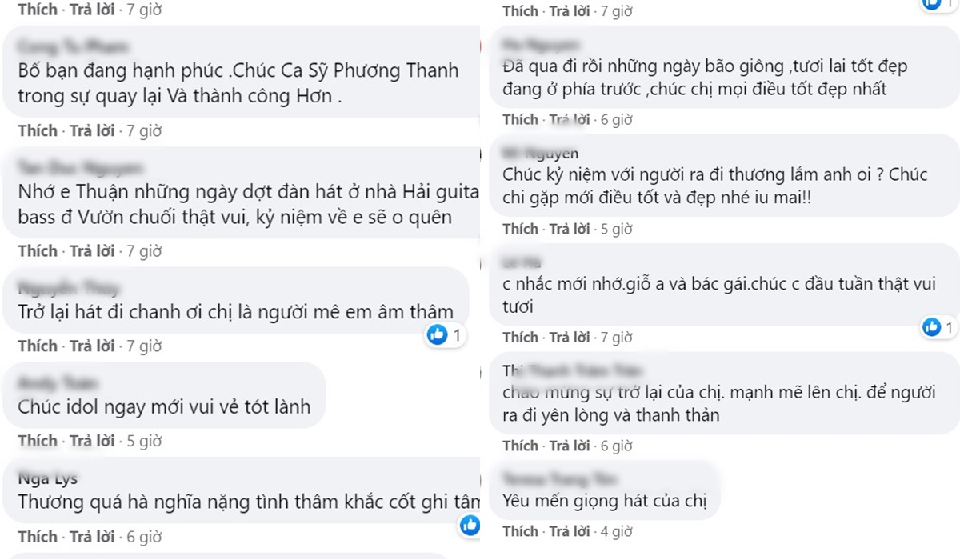960x560 pixels.
Task: Select the "Yêu mến giọng hát của chị" comment bubble
Action: tap(599, 502)
